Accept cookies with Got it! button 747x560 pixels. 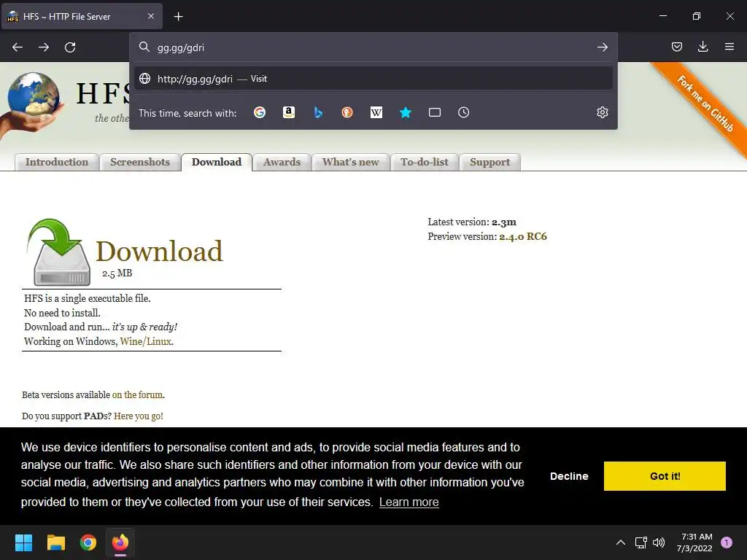pyautogui.click(x=665, y=476)
